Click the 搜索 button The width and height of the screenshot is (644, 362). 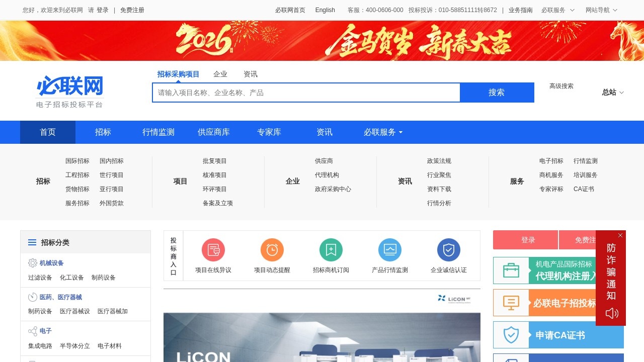click(x=497, y=92)
